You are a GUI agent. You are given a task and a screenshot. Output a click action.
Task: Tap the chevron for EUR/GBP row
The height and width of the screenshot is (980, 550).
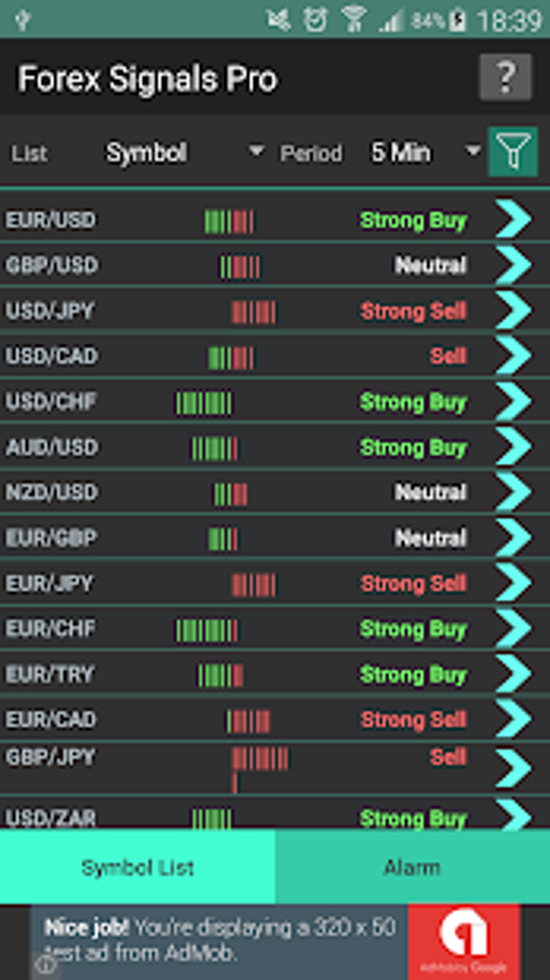(513, 537)
